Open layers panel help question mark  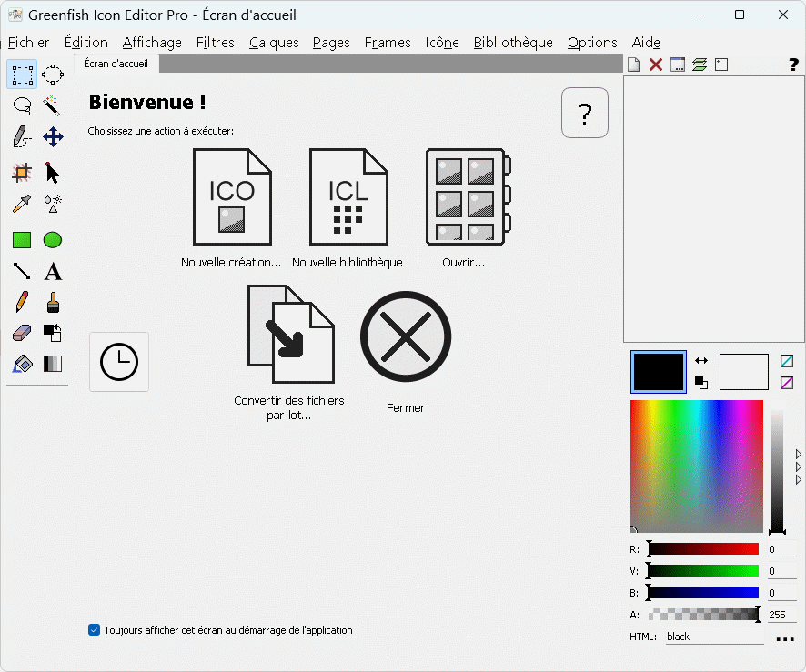793,65
